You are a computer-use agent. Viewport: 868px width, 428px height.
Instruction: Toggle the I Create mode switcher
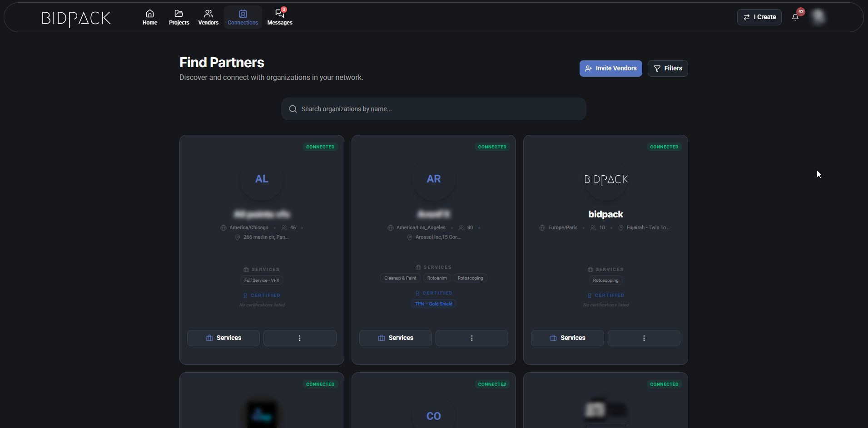point(759,17)
